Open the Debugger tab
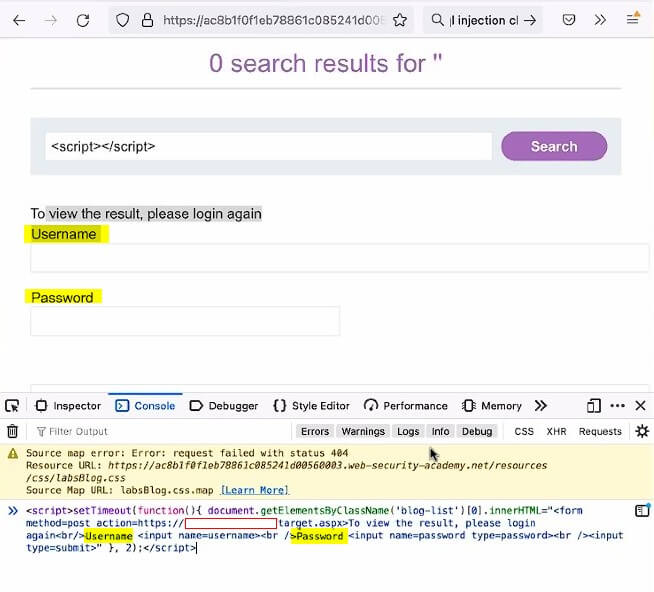The height and width of the screenshot is (592, 654). [x=224, y=406]
